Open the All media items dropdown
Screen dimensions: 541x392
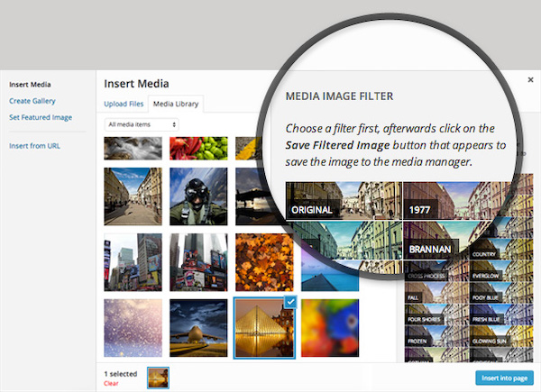click(x=142, y=123)
